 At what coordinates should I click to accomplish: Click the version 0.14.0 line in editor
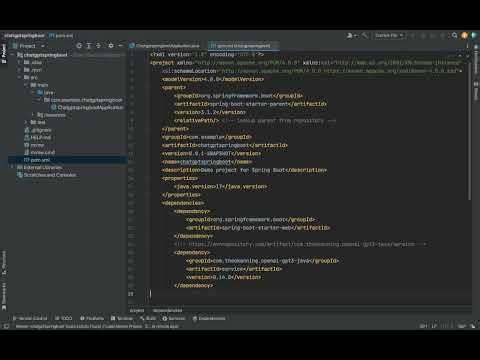click(x=223, y=277)
